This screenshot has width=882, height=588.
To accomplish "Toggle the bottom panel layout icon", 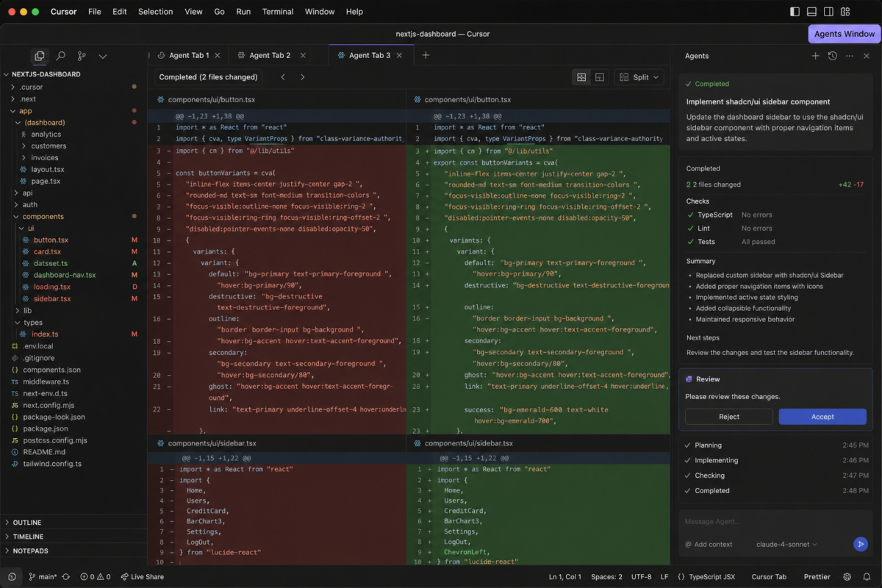I will 811,12.
